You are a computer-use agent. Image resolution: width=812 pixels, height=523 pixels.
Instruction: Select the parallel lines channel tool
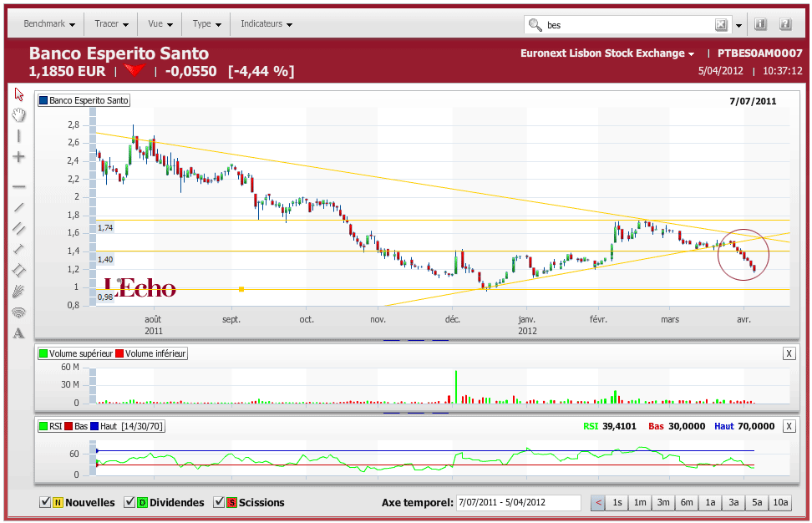pos(18,228)
